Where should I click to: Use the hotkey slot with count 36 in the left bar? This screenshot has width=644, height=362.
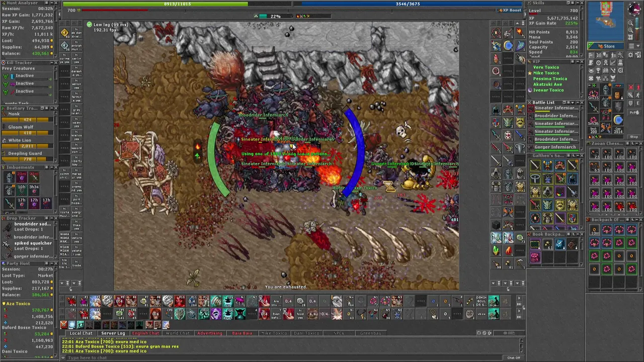65,45
